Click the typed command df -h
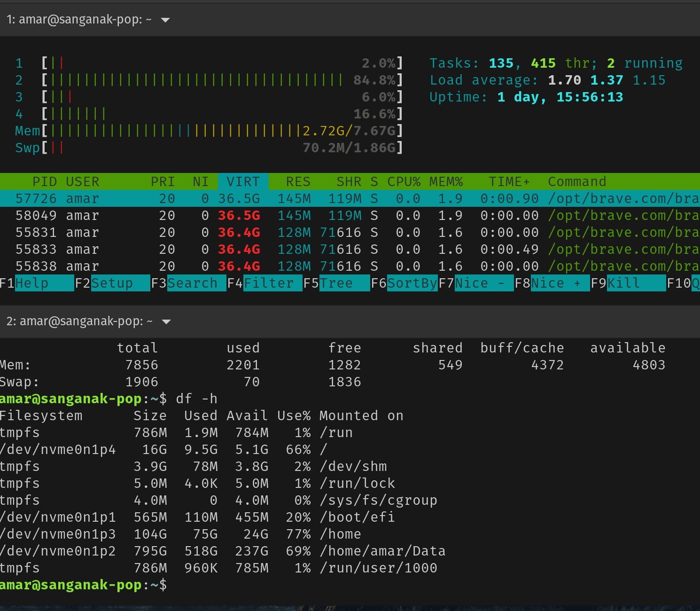 point(196,399)
